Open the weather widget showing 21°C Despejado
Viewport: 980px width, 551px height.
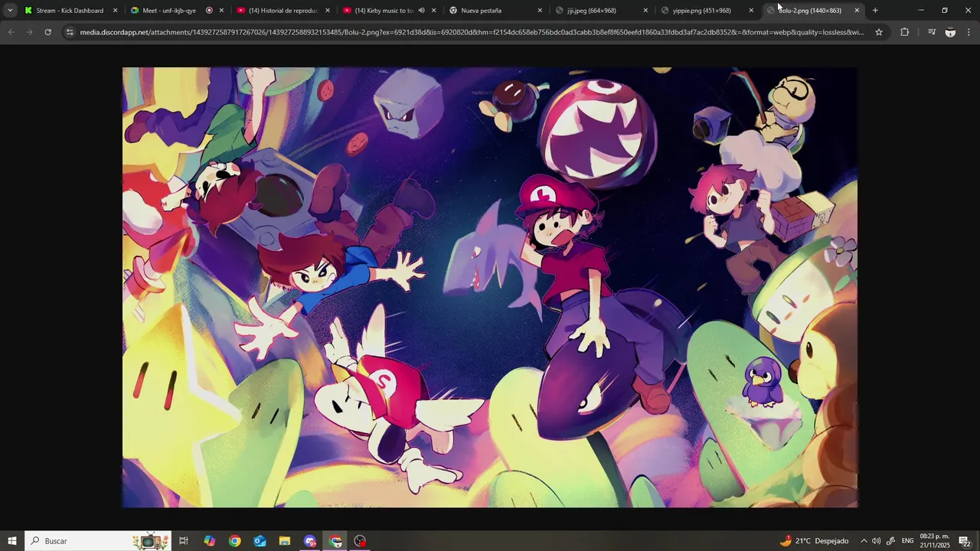coord(814,541)
